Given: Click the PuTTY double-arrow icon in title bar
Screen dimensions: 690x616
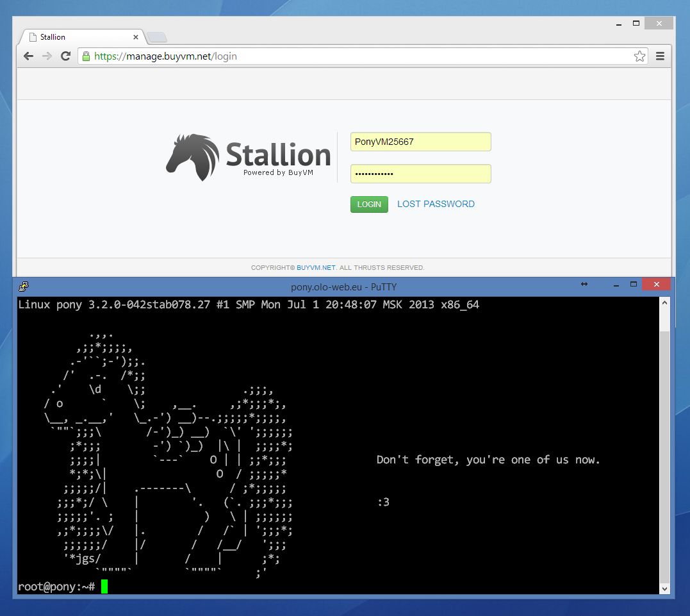Looking at the screenshot, I should pos(584,284).
